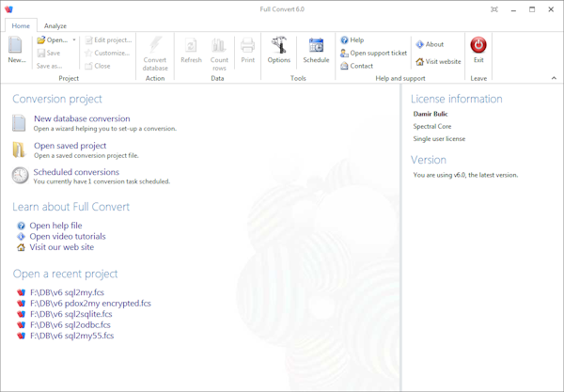
Task: Open the Options tools icon
Action: click(279, 45)
